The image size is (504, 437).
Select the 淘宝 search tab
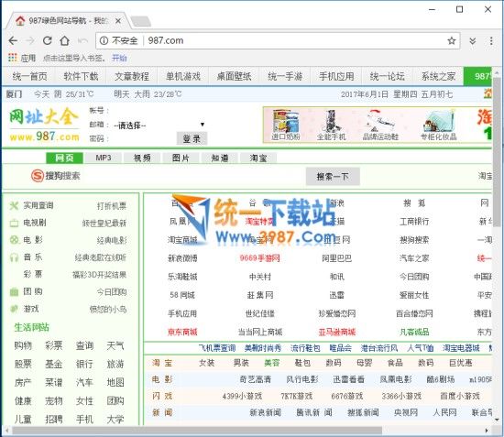pyautogui.click(x=258, y=158)
